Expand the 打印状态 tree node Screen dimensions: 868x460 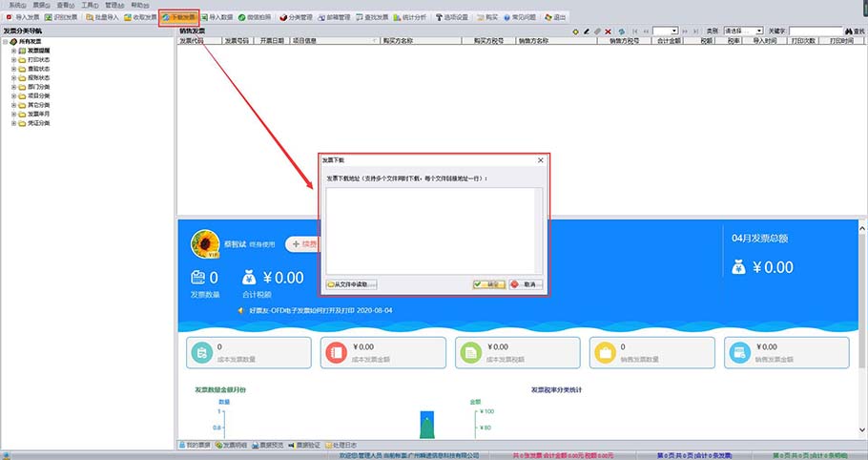point(14,60)
